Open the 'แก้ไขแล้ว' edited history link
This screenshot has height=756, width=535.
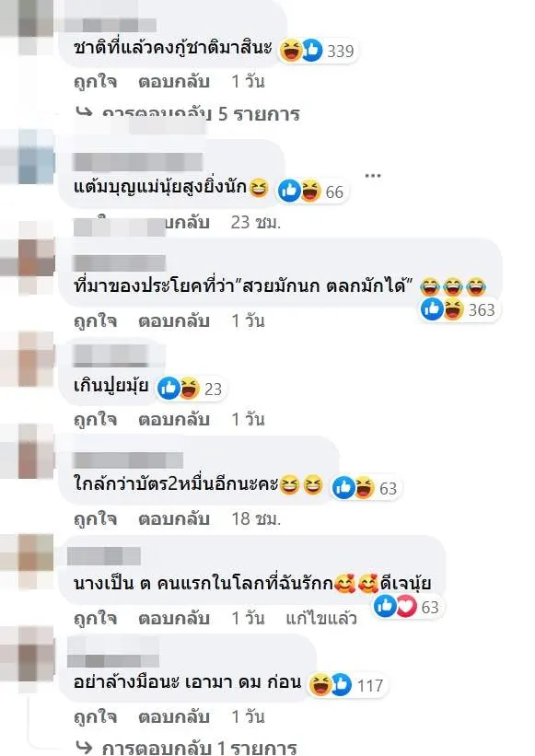point(321,618)
